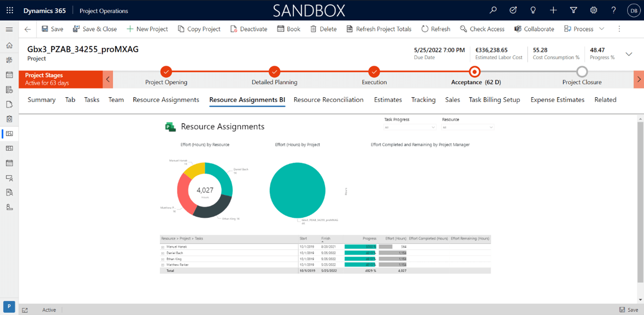The height and width of the screenshot is (315, 644).
Task: Open the Copy Project tool
Action: click(x=199, y=29)
